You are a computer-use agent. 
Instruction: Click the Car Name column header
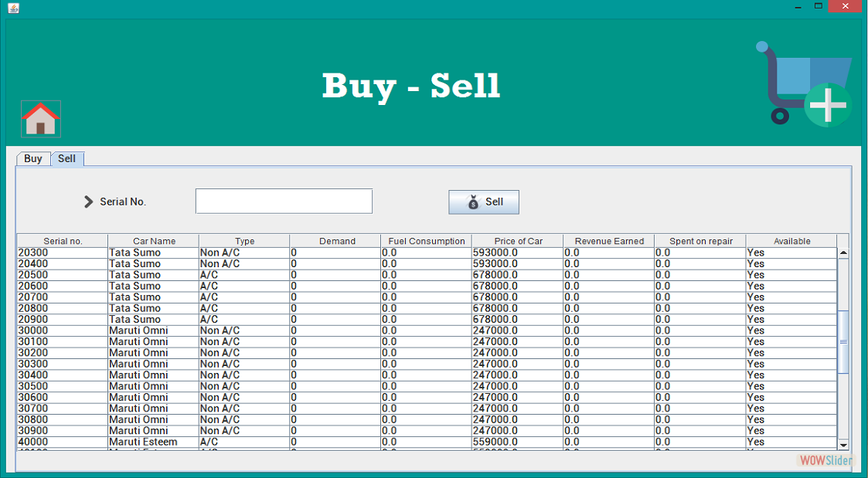click(x=154, y=241)
